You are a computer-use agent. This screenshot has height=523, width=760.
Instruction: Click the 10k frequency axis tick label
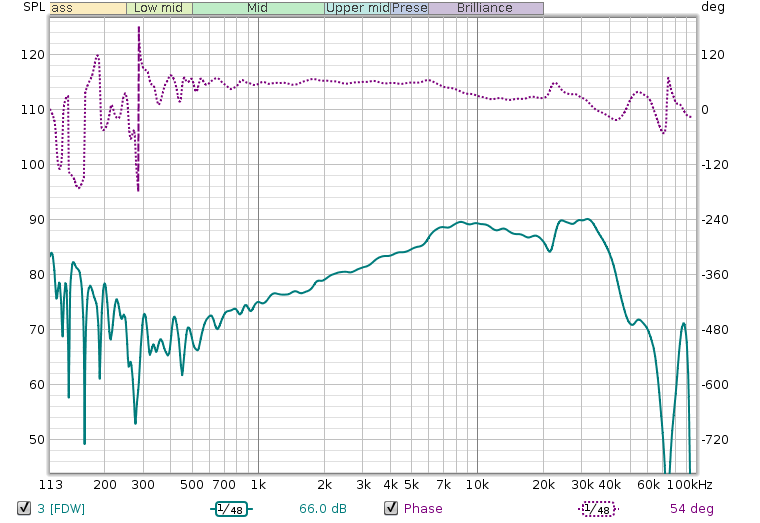(x=477, y=485)
